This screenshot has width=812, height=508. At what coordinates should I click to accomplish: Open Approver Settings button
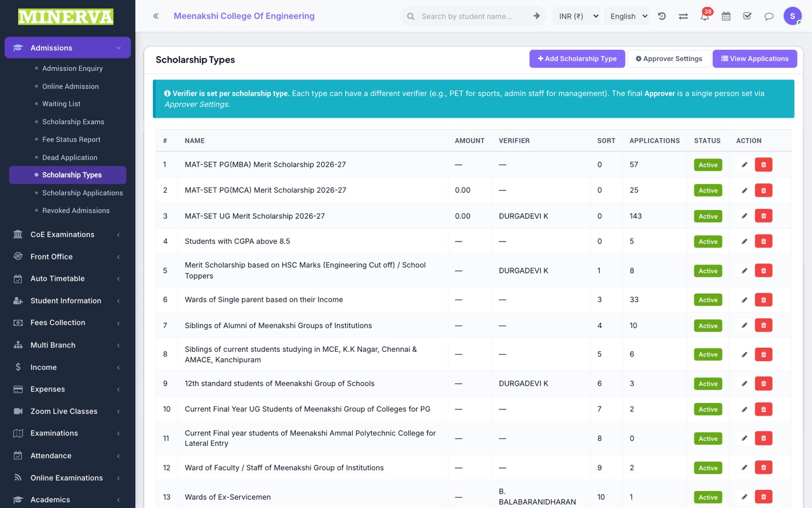click(x=669, y=59)
